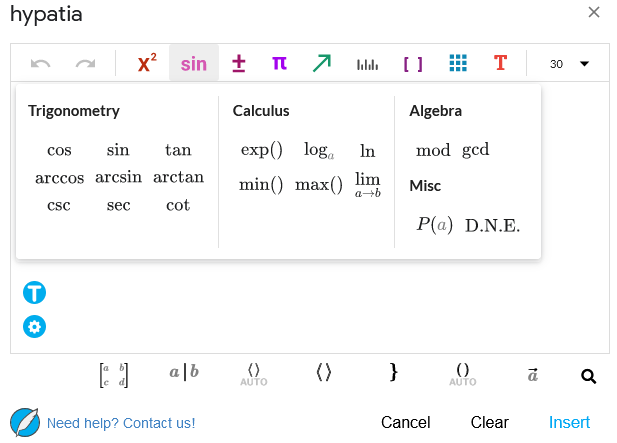617x443 pixels.
Task: Insert the vector a arrow symbol
Action: (532, 374)
